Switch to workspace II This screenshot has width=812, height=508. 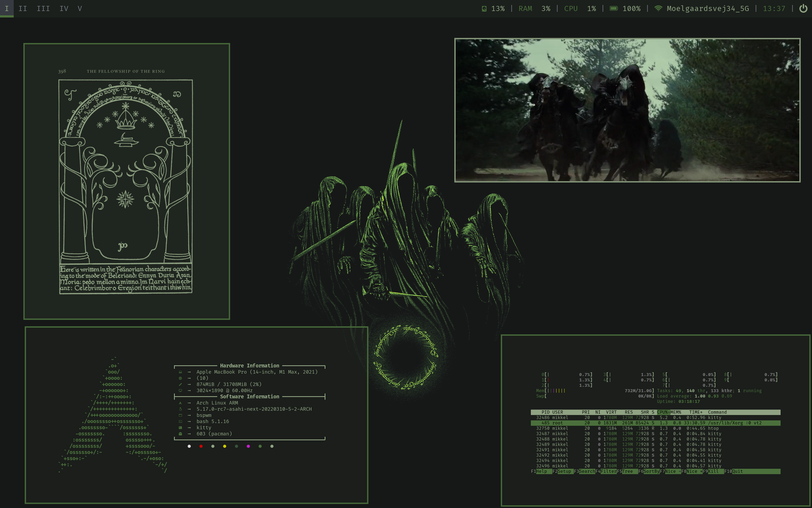(x=23, y=8)
